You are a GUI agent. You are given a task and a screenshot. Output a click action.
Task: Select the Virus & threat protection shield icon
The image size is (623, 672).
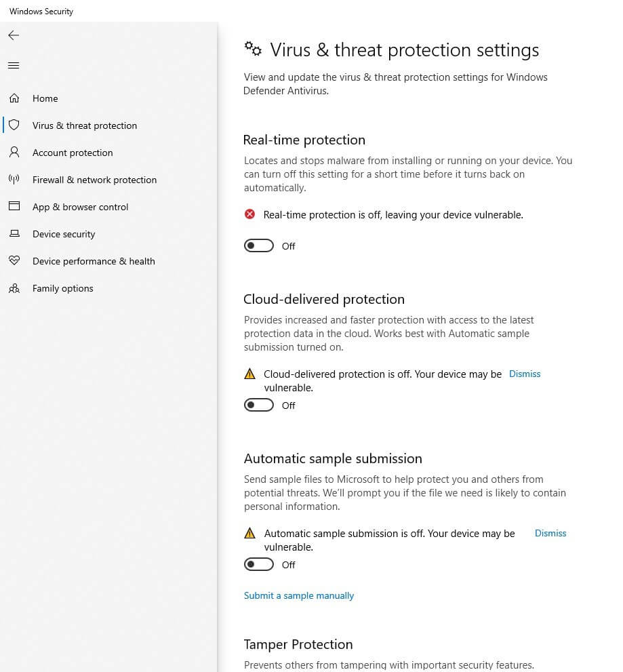pyautogui.click(x=14, y=125)
